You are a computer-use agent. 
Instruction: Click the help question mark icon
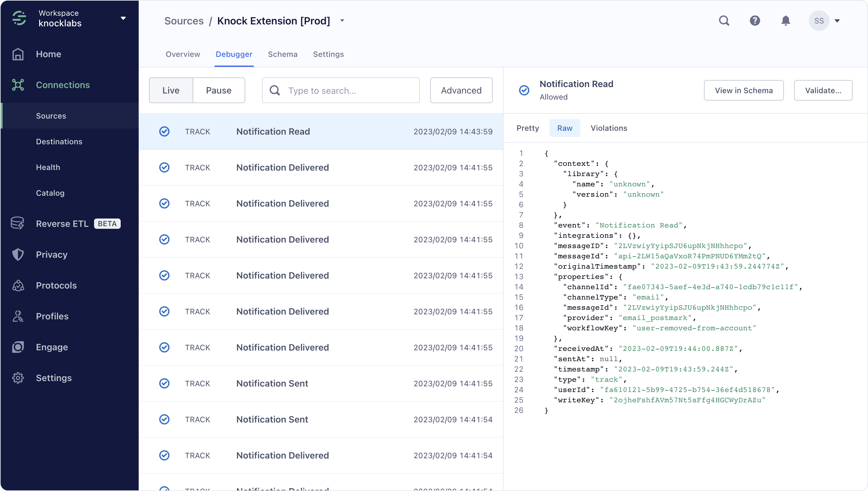[x=755, y=20]
